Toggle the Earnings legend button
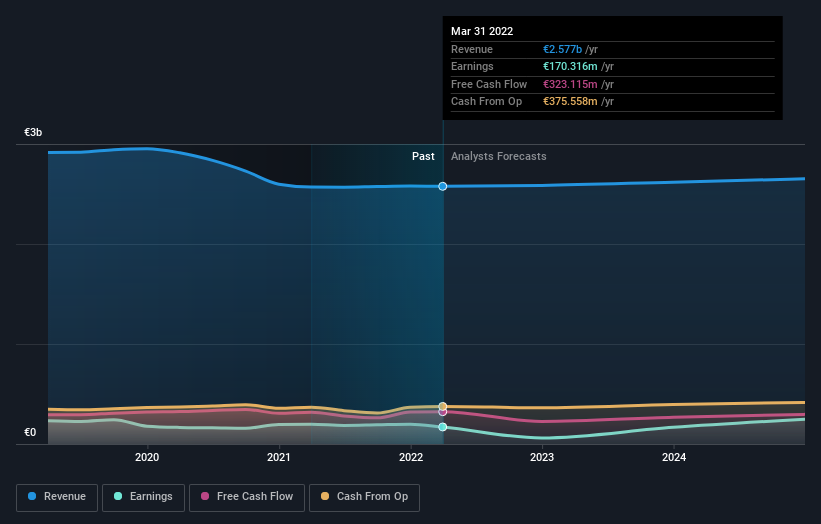The height and width of the screenshot is (524, 821). tap(143, 497)
